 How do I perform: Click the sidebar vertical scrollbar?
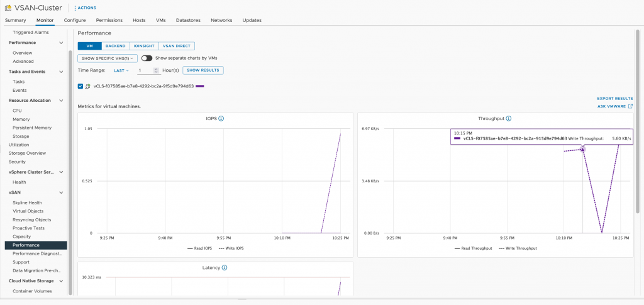coord(70,172)
